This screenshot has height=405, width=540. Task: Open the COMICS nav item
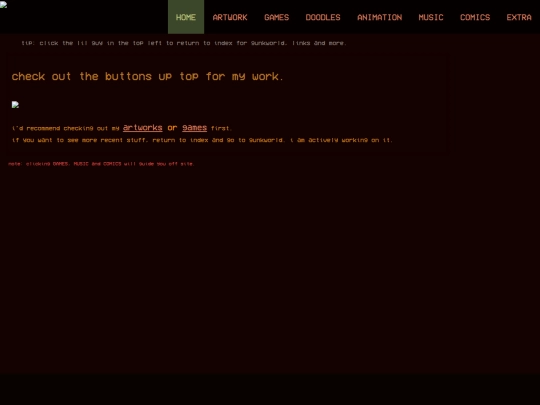pyautogui.click(x=475, y=17)
